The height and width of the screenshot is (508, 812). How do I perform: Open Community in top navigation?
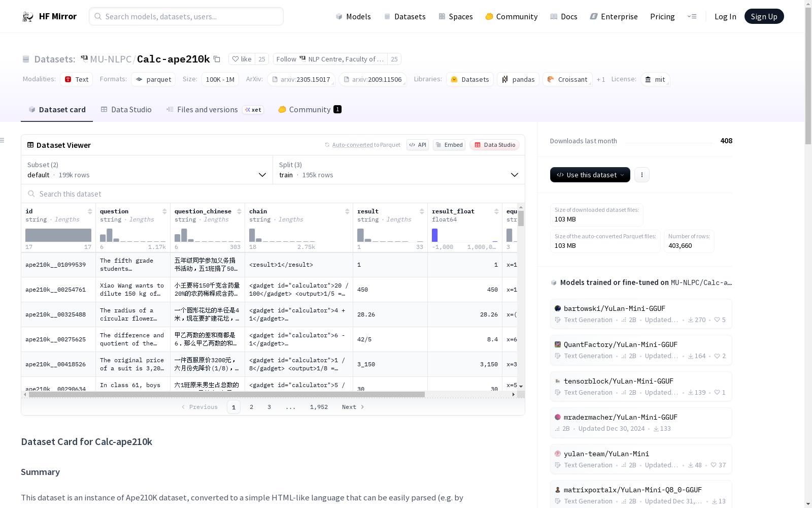[512, 17]
